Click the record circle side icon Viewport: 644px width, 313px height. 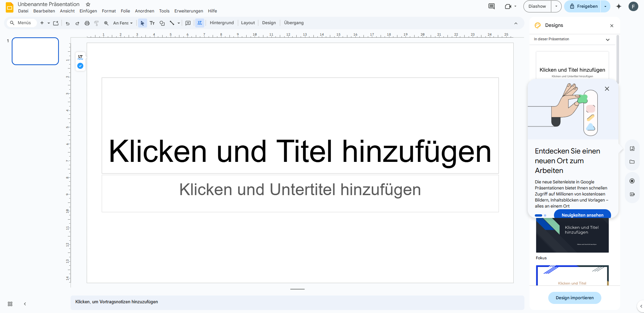click(632, 181)
